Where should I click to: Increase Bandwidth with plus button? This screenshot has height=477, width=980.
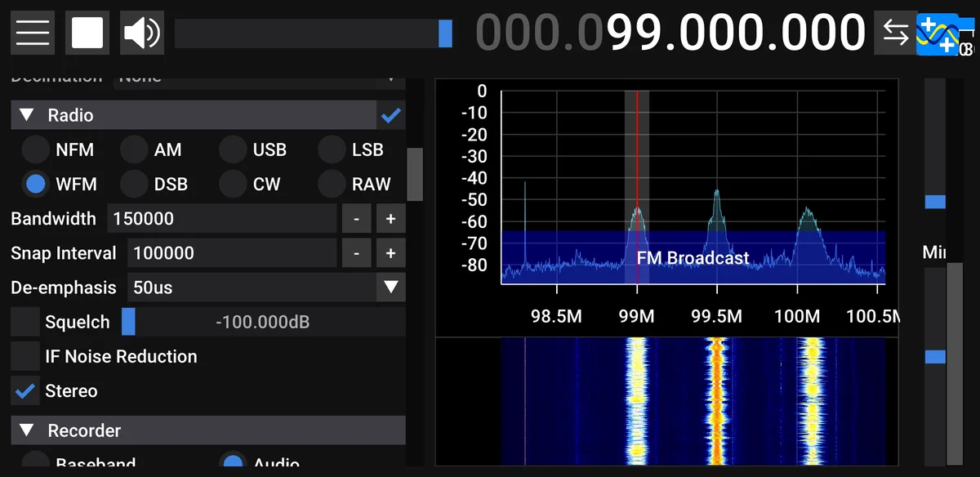coord(390,218)
